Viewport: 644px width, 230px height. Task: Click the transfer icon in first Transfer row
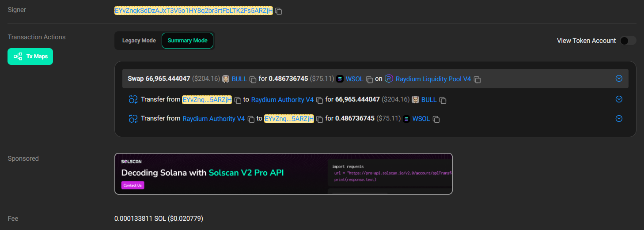(x=133, y=99)
